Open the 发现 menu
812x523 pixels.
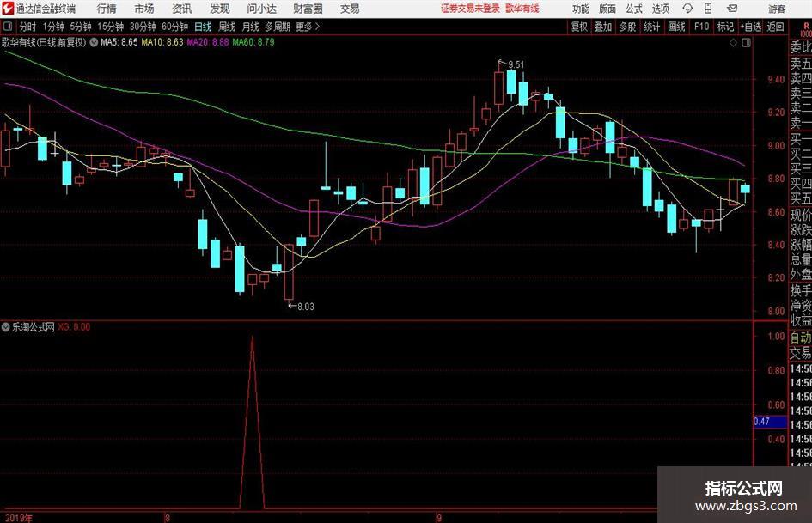(x=220, y=9)
